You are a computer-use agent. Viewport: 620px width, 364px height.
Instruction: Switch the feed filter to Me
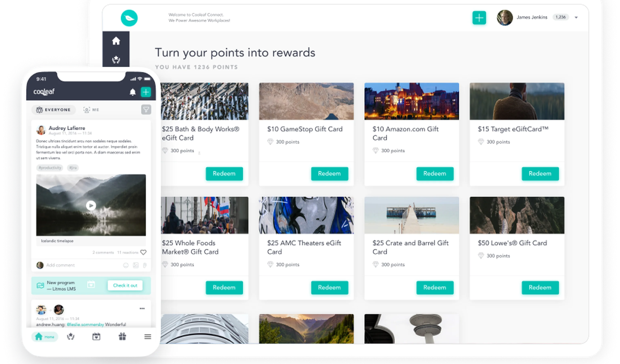coord(91,110)
